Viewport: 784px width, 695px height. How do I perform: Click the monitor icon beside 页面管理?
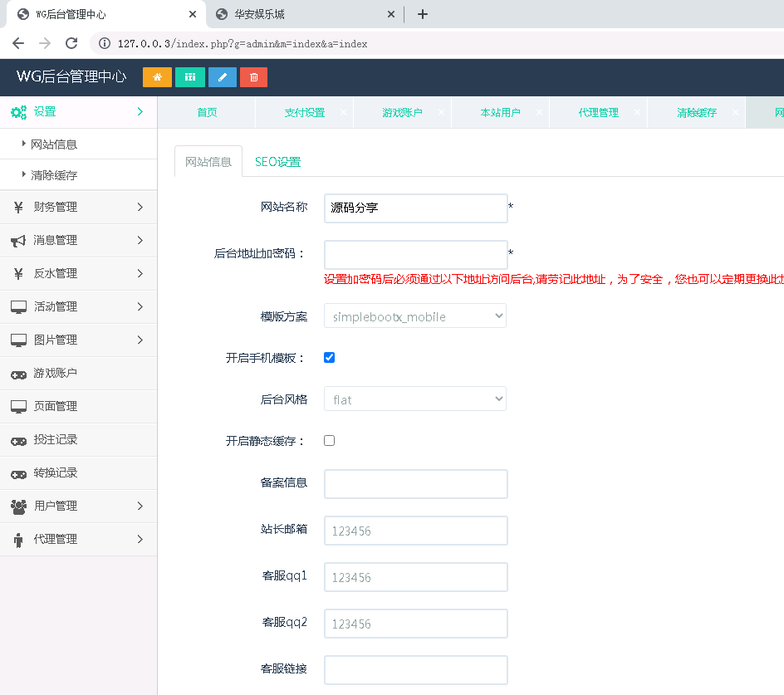click(x=18, y=407)
